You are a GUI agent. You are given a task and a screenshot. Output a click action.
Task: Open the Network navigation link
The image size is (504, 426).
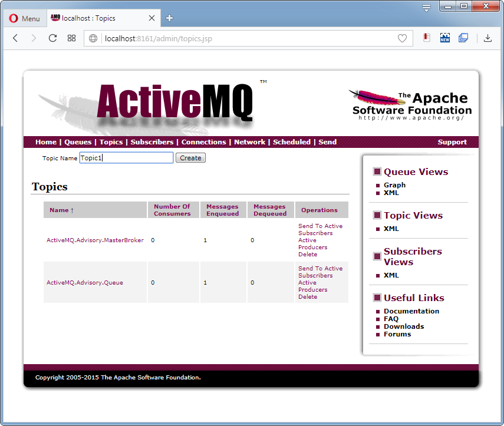click(249, 142)
